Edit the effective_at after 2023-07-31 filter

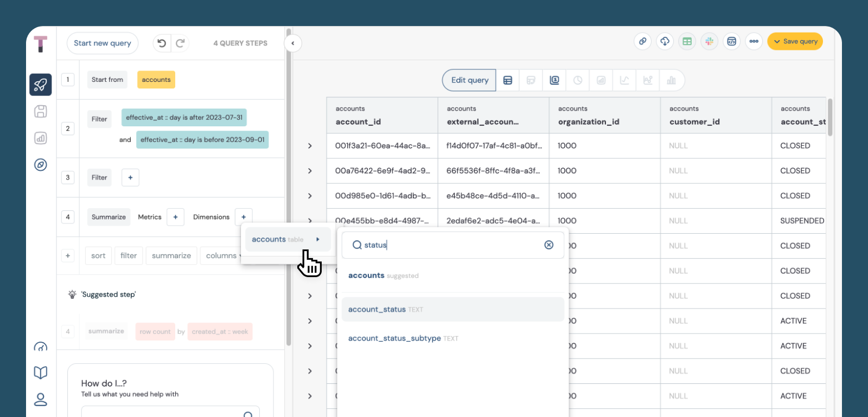point(184,118)
